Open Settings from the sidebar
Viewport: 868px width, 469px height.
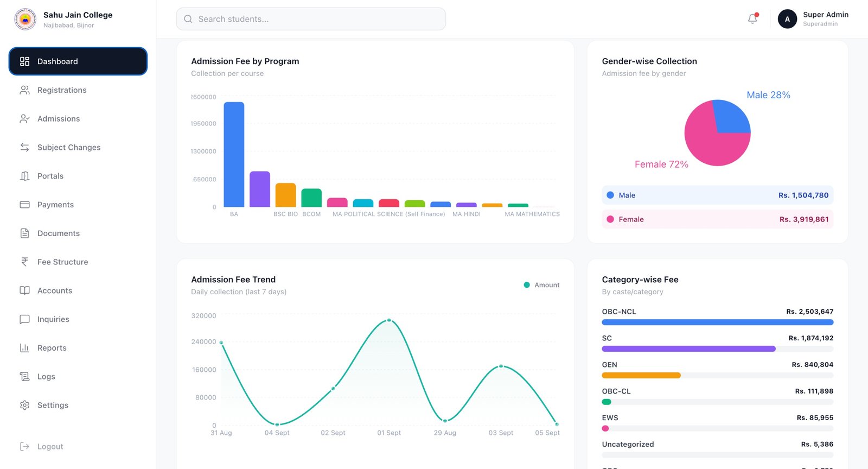tap(78, 405)
